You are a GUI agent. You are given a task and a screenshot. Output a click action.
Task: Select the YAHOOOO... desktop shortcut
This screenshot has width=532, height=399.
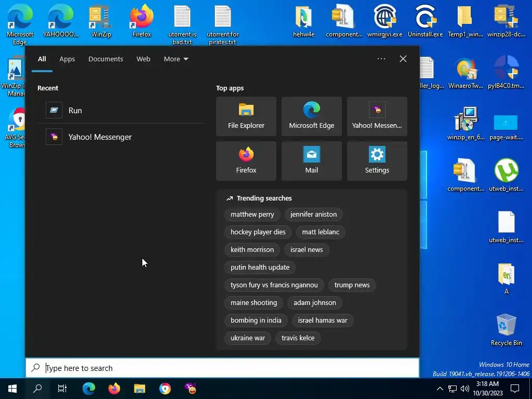pyautogui.click(x=61, y=21)
